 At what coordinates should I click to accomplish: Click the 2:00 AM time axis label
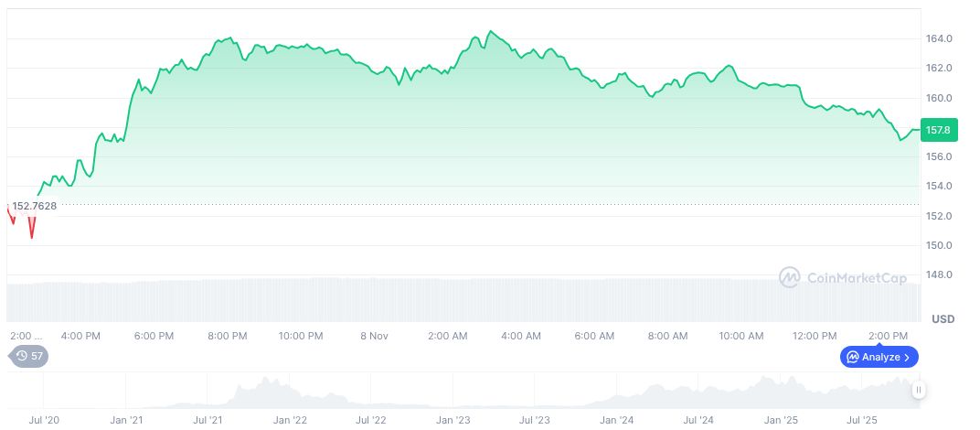point(448,336)
